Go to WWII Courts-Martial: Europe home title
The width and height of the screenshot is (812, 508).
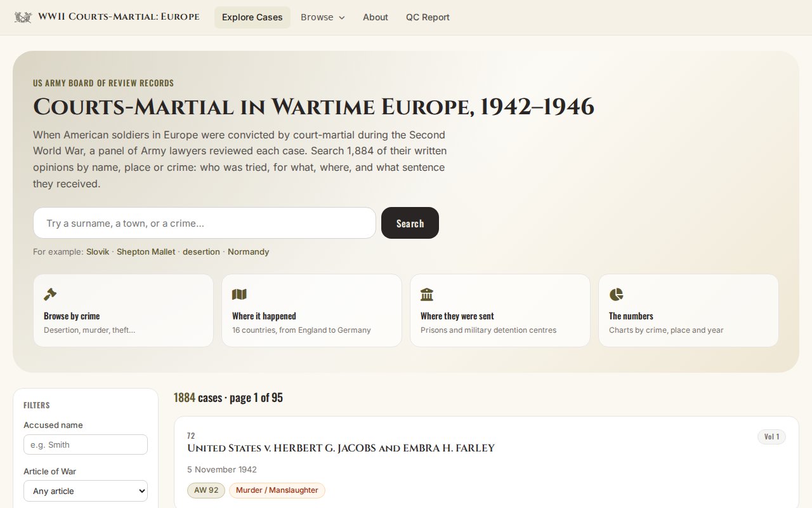119,17
